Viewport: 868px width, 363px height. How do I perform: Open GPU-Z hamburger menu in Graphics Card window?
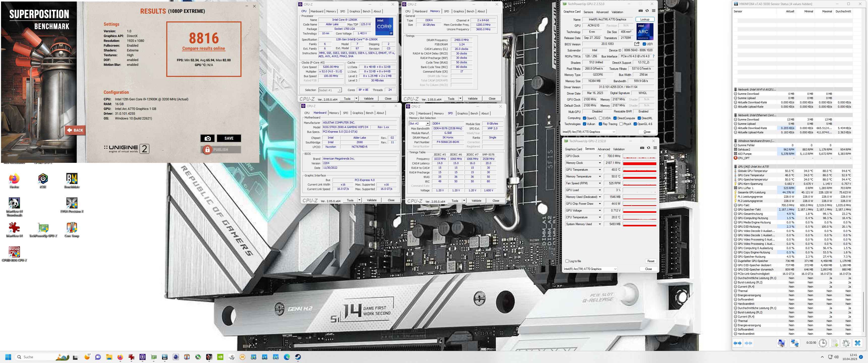click(653, 11)
